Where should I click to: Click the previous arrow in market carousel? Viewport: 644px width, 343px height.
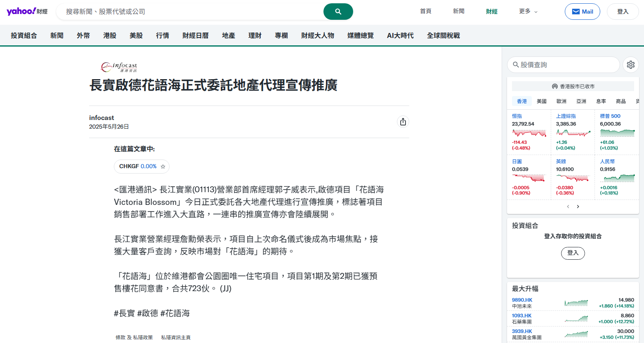click(568, 207)
